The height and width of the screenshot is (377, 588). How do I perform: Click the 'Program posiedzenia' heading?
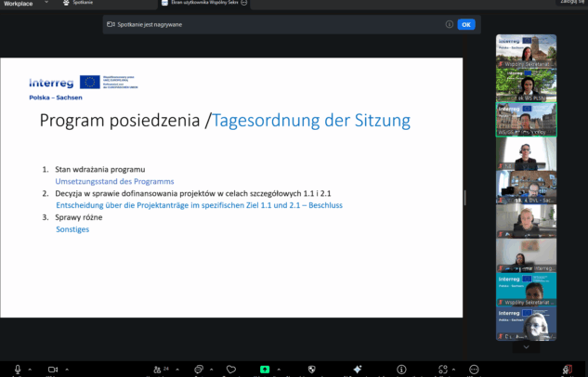pyautogui.click(x=120, y=121)
